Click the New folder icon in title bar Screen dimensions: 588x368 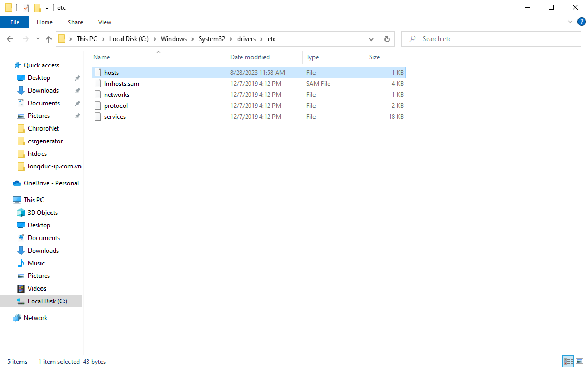click(37, 8)
